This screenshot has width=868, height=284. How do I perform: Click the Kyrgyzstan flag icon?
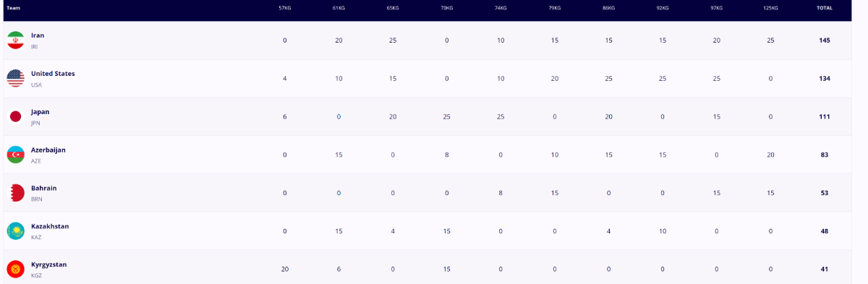[x=16, y=270]
